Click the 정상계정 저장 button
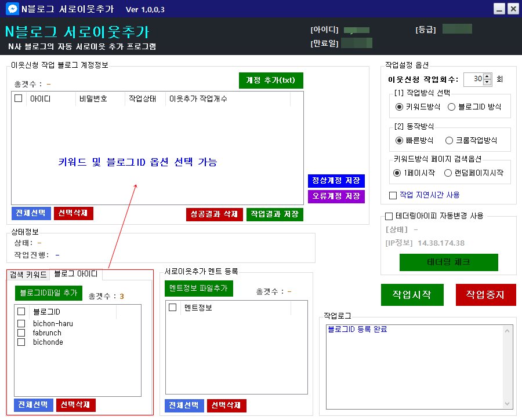Image resolution: width=522 pixels, height=420 pixels. [x=336, y=181]
